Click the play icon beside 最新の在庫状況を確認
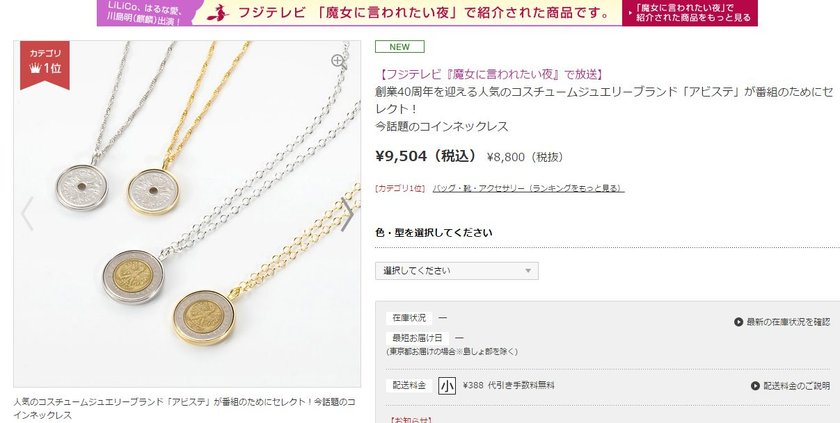This screenshot has height=423, width=840. (738, 322)
